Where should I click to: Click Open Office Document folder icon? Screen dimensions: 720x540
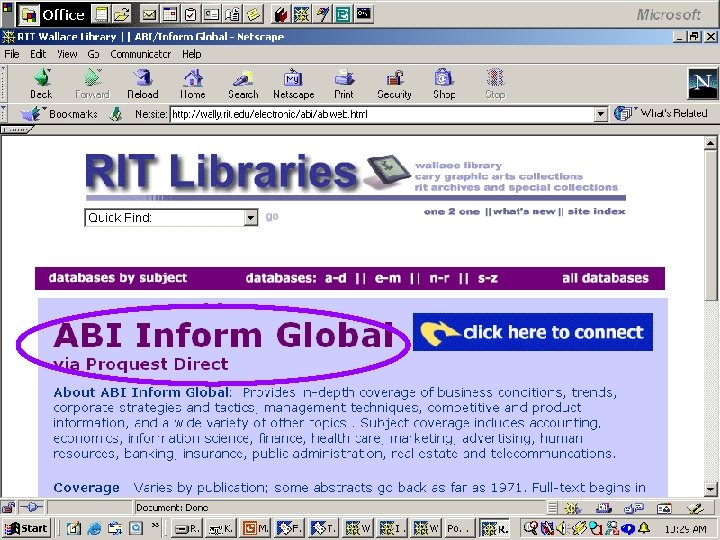coord(122,15)
